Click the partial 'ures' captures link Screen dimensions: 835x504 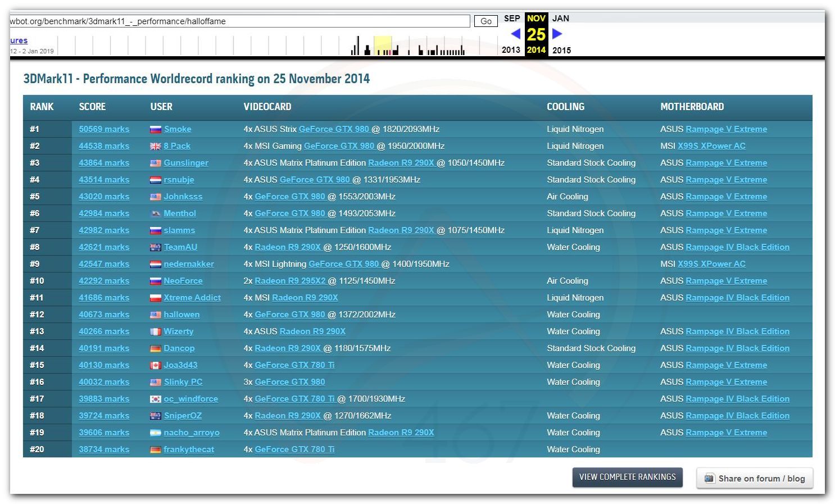click(x=19, y=40)
